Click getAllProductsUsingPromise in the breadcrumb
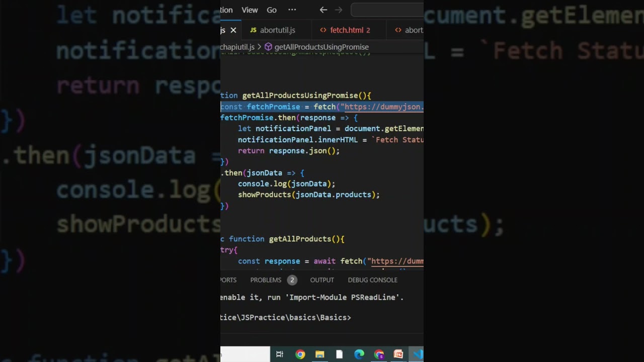 [321, 47]
